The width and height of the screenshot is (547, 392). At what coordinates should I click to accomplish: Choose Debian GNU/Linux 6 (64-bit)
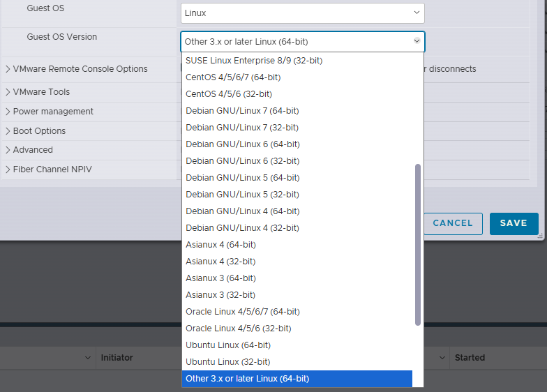click(297, 144)
